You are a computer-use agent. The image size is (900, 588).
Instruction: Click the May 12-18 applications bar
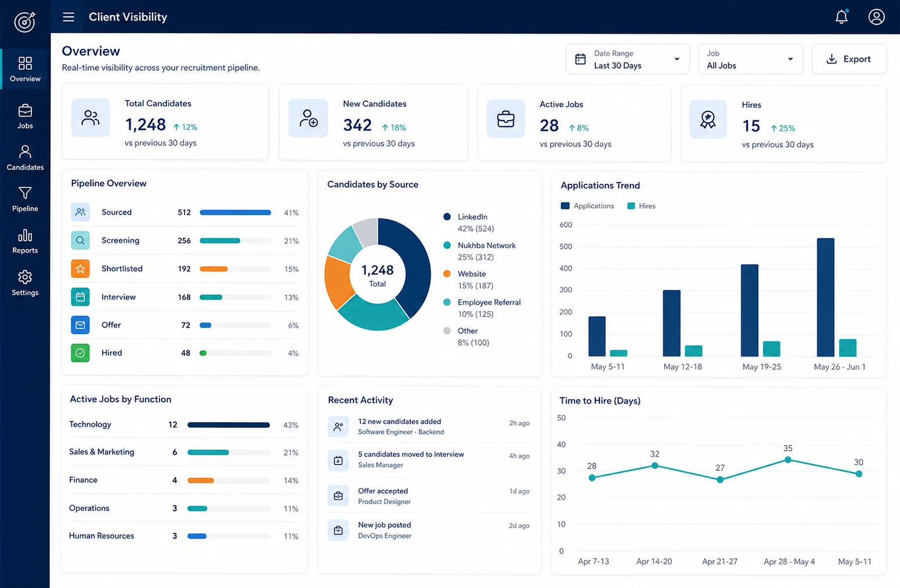pos(671,323)
